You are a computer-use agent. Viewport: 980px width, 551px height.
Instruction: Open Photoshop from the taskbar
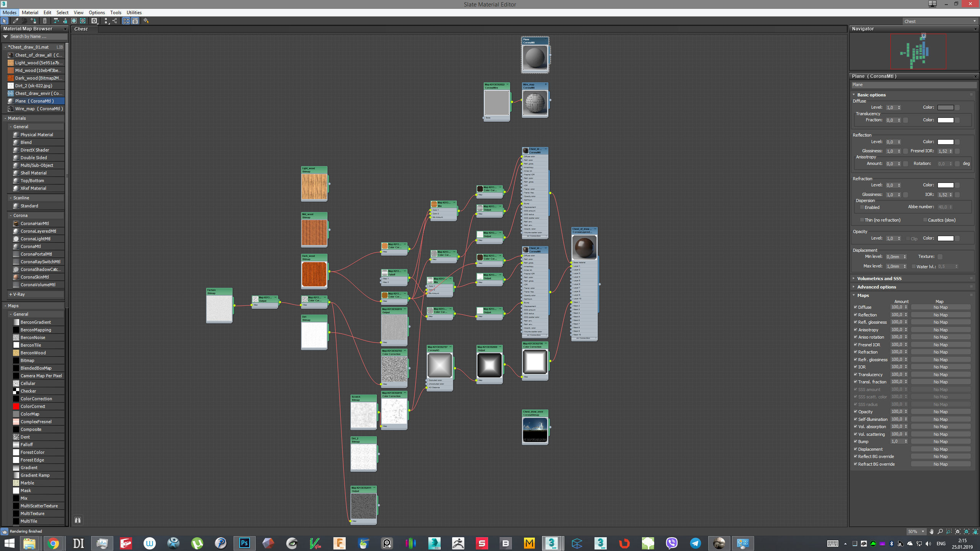(244, 543)
